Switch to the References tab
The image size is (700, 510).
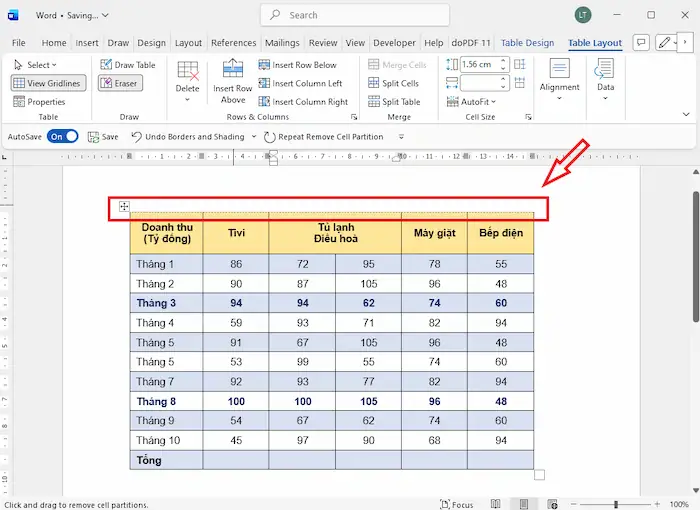pos(233,43)
